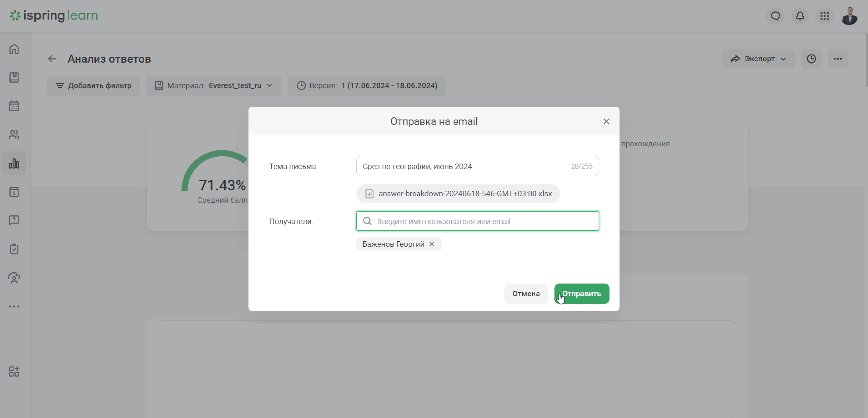Click Добавить фильтр button
868x418 pixels.
pyautogui.click(x=93, y=86)
